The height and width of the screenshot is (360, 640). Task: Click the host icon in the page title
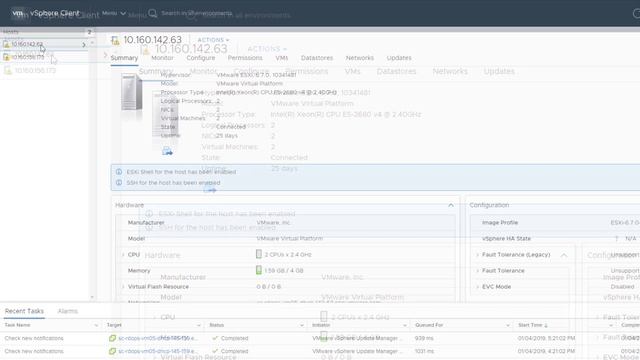click(116, 40)
